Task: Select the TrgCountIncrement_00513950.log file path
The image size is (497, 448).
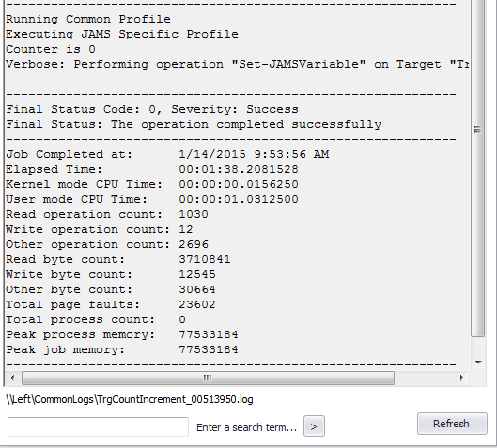Action: pos(130,399)
